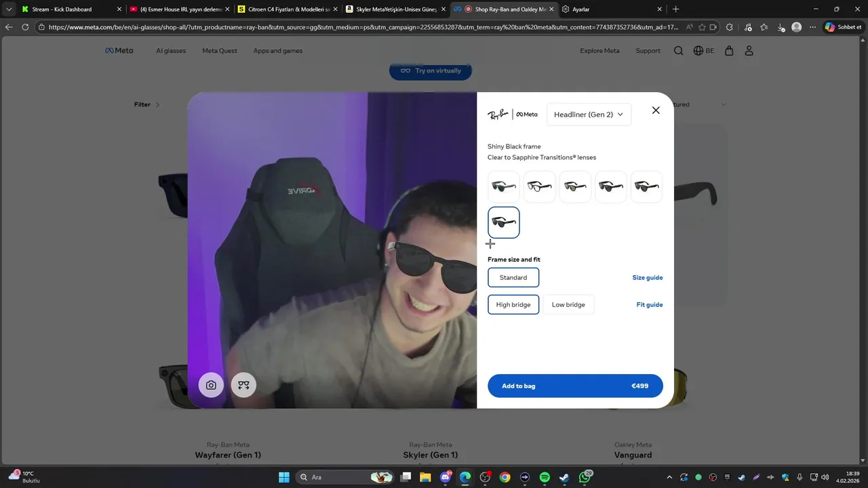
Task: Open File Explorer from the taskbar
Action: (425, 477)
